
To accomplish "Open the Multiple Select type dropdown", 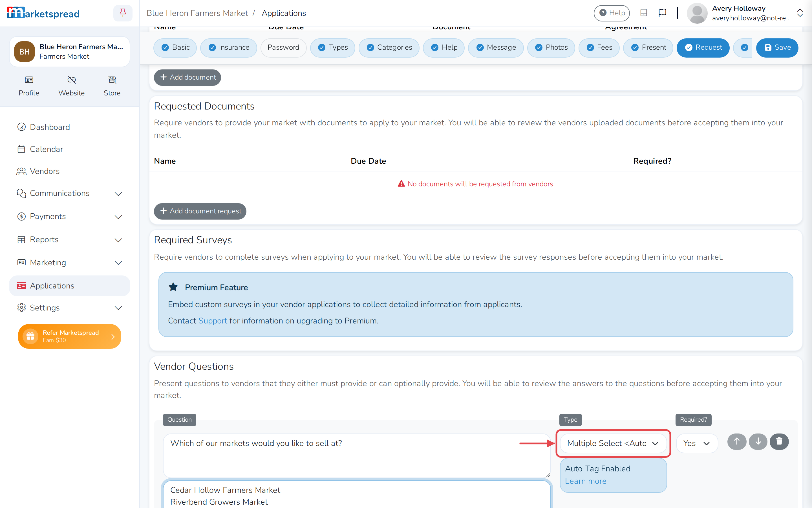I will (613, 443).
